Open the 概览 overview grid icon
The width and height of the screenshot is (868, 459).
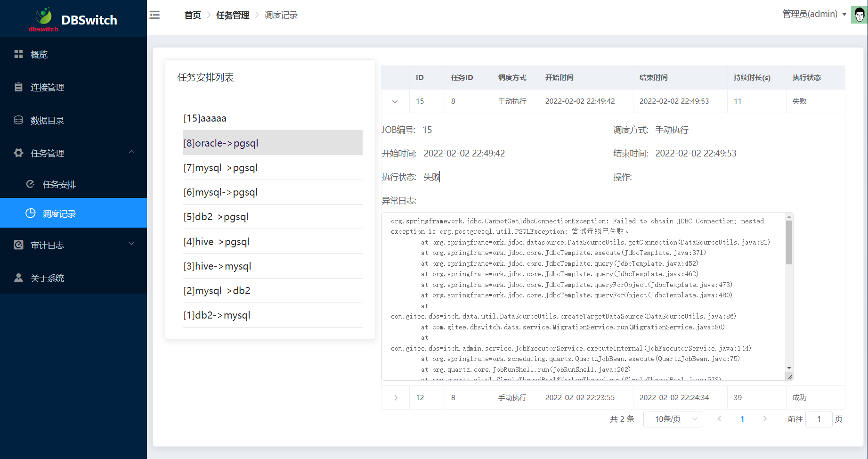[18, 54]
